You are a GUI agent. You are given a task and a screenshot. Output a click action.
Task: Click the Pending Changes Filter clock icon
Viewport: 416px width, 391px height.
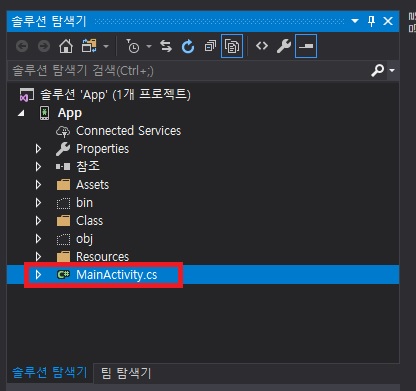[x=133, y=46]
